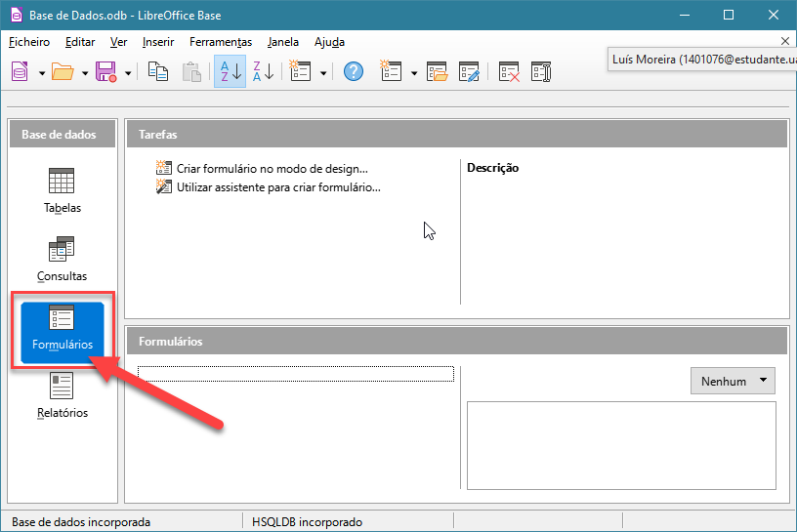Click the Copy icon in toolbar
This screenshot has width=797, height=532.
(157, 71)
